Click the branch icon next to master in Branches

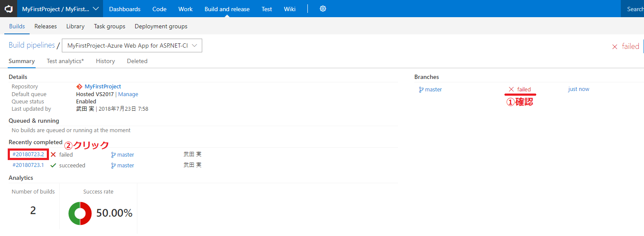click(421, 90)
